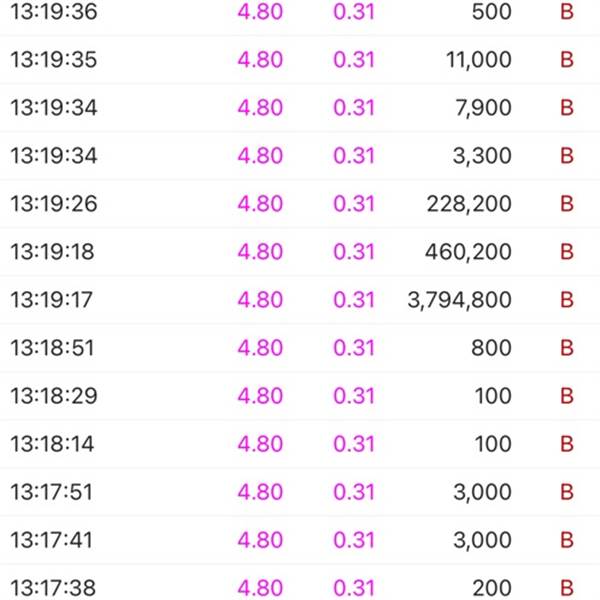
Task: Click the 13:19:18 timestamp
Action: coord(54,252)
